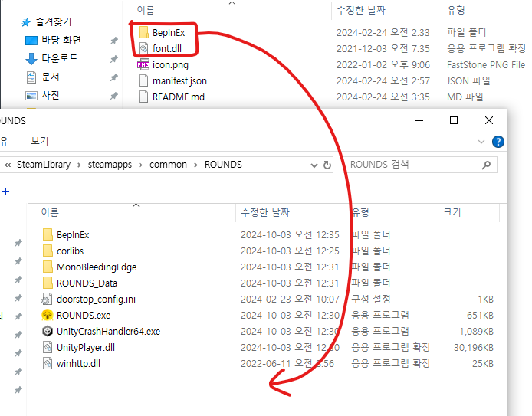Select the file name doorstop_config.ini
This screenshot has height=416, width=532.
[x=96, y=299]
